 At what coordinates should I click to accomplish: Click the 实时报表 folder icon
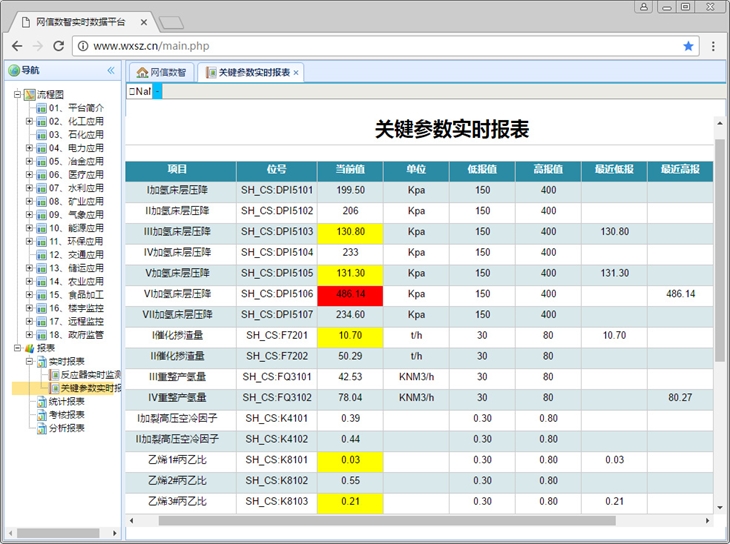coord(42,361)
